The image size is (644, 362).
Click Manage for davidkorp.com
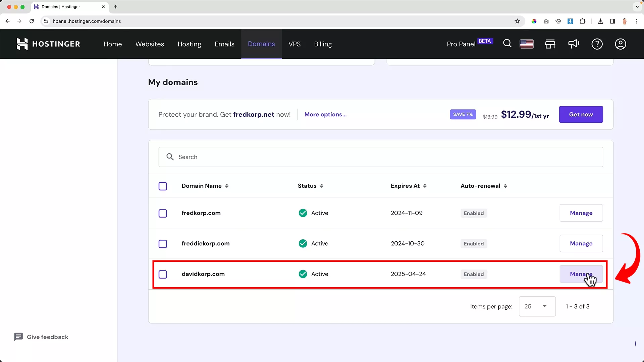pyautogui.click(x=581, y=274)
